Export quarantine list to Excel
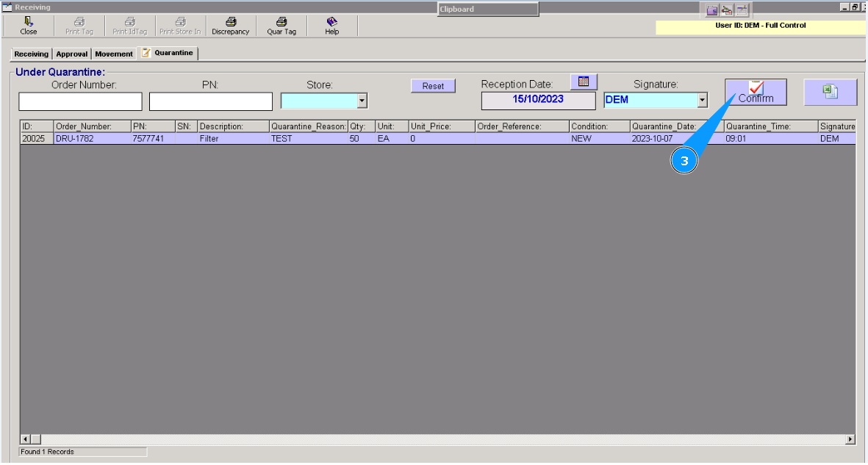This screenshot has width=868, height=465. (830, 91)
